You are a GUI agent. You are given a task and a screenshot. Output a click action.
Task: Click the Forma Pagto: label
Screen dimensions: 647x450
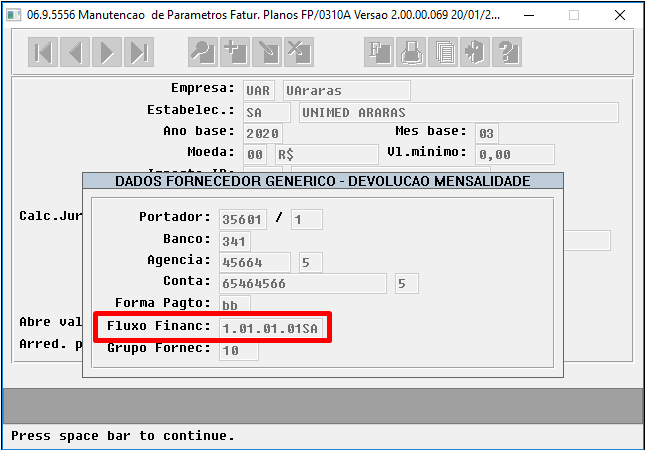[x=163, y=303]
